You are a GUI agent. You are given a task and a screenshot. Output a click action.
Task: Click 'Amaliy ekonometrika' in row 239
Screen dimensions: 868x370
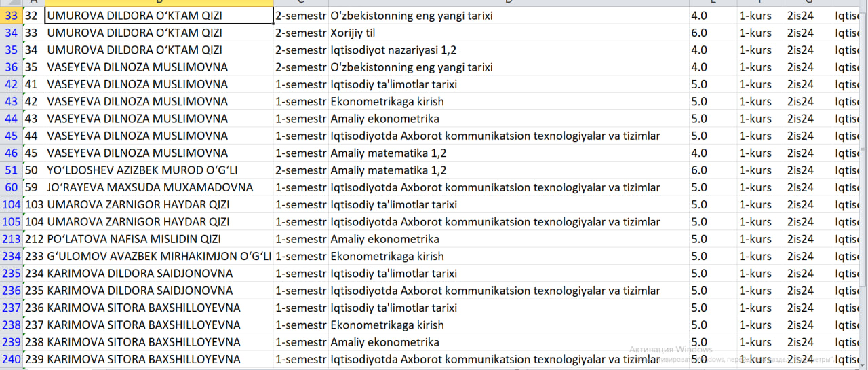point(509,342)
